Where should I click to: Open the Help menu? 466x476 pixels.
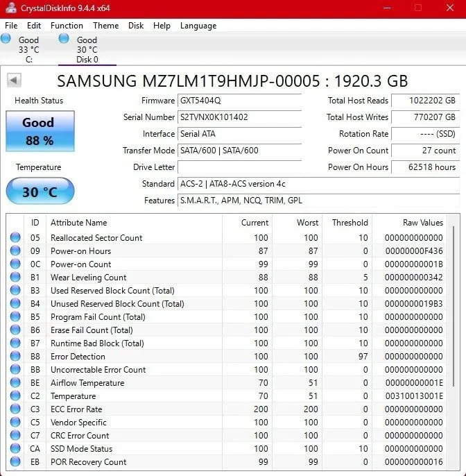pyautogui.click(x=162, y=26)
